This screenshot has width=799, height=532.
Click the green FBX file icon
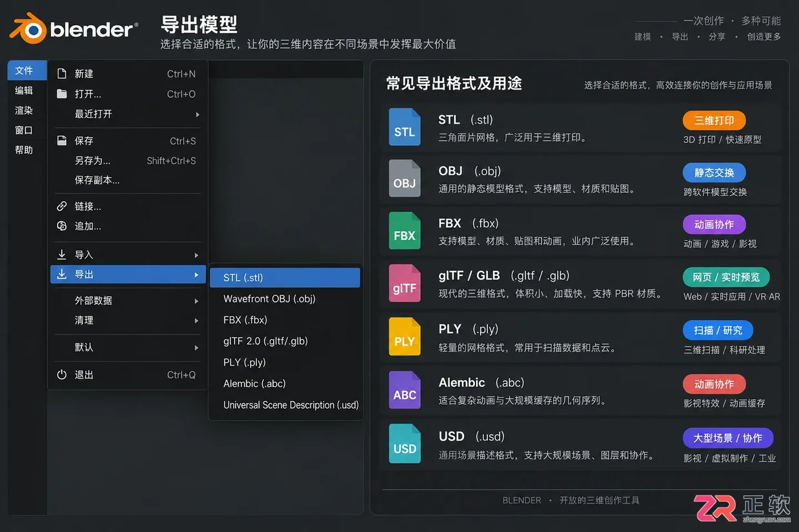click(405, 231)
